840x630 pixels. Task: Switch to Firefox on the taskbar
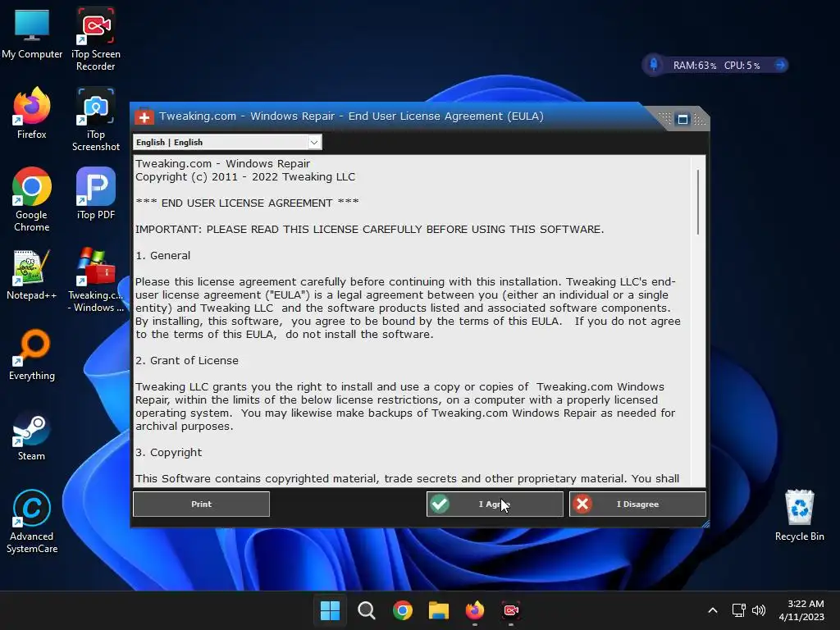[475, 610]
